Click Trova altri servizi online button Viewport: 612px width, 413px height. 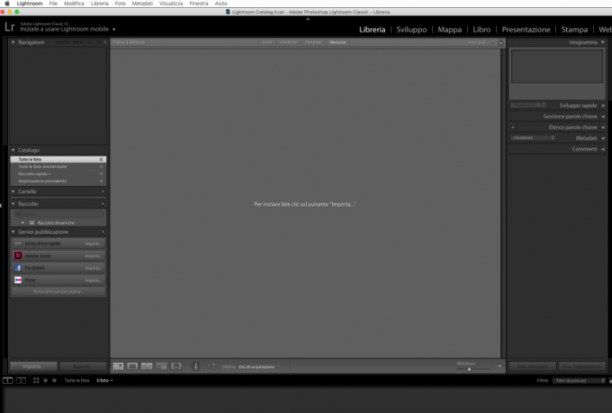[58, 292]
